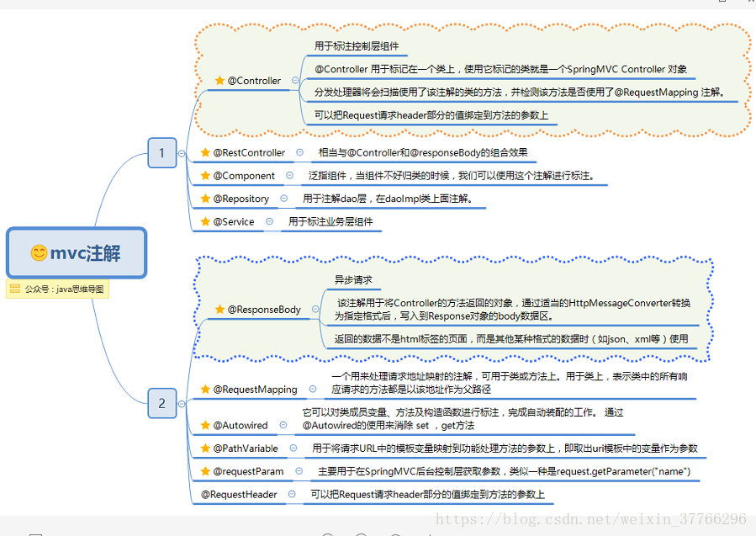Image resolution: width=756 pixels, height=536 pixels.
Task: Click the 异步请求 subtopic
Action: (x=353, y=280)
